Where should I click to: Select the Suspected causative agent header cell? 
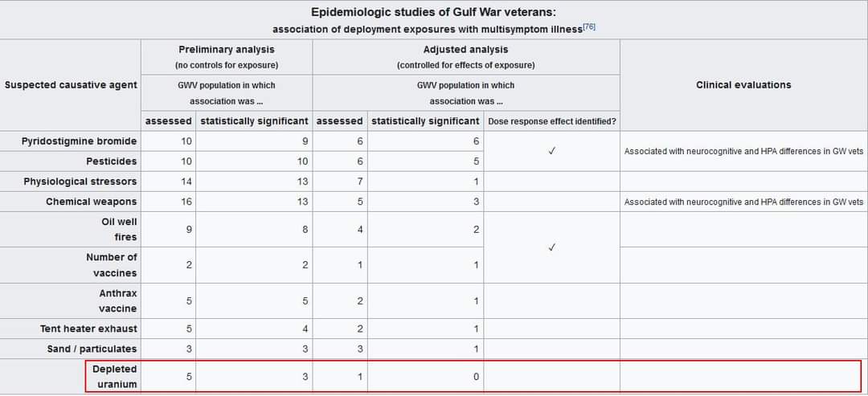click(71, 85)
